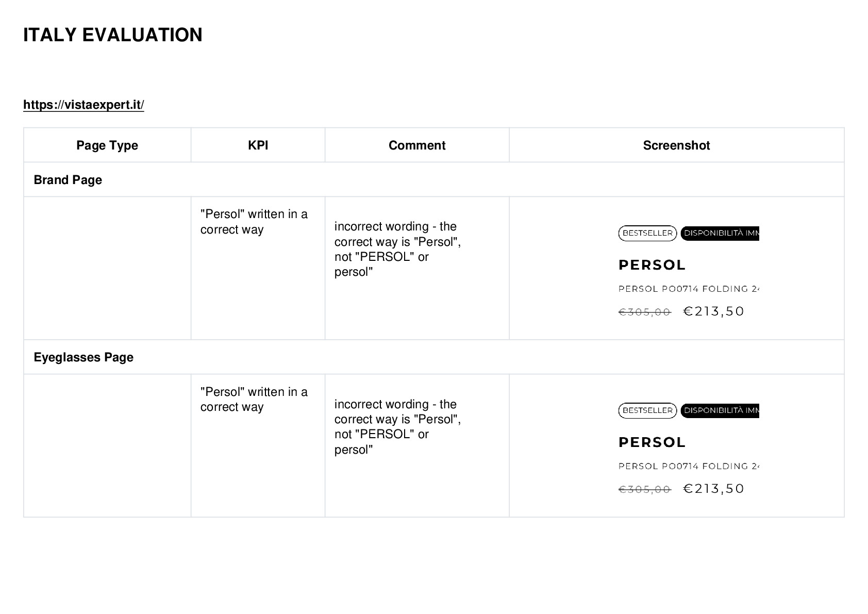Screen dimensions: 868x614
Task: Click black DISPONIBILITÀ badge in Brand Page screenshot
Action: [720, 233]
